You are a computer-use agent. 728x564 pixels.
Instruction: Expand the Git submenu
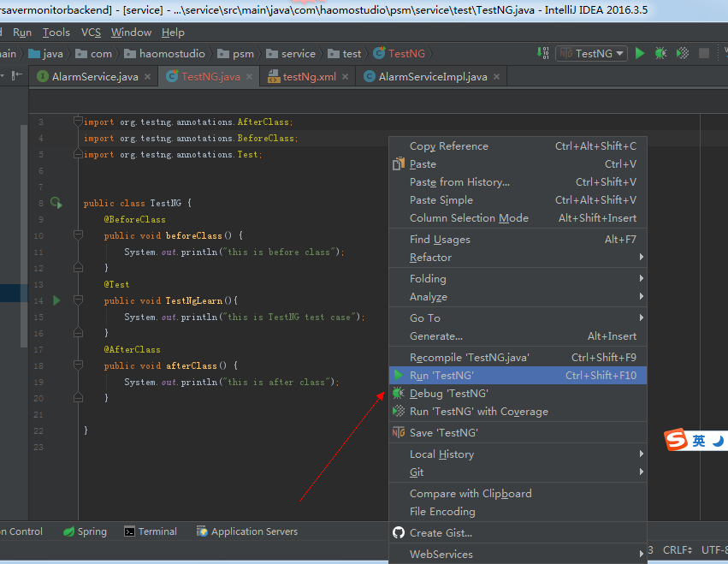tap(518, 472)
